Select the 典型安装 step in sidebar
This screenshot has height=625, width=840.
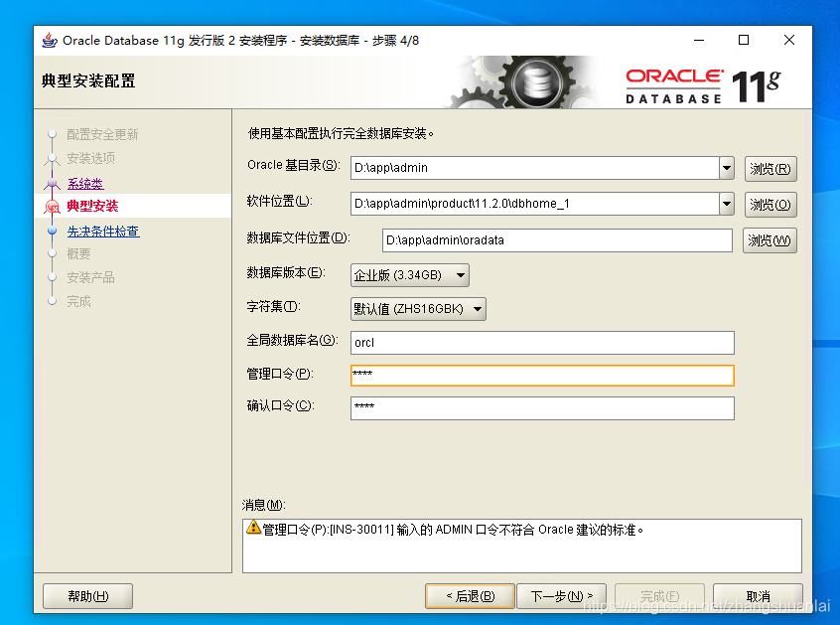(92, 206)
